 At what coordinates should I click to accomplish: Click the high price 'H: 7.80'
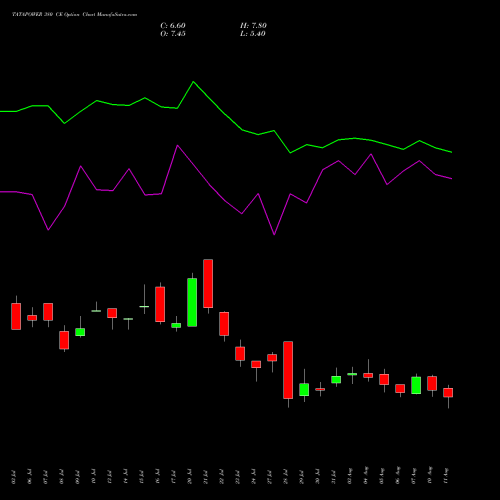tap(253, 26)
